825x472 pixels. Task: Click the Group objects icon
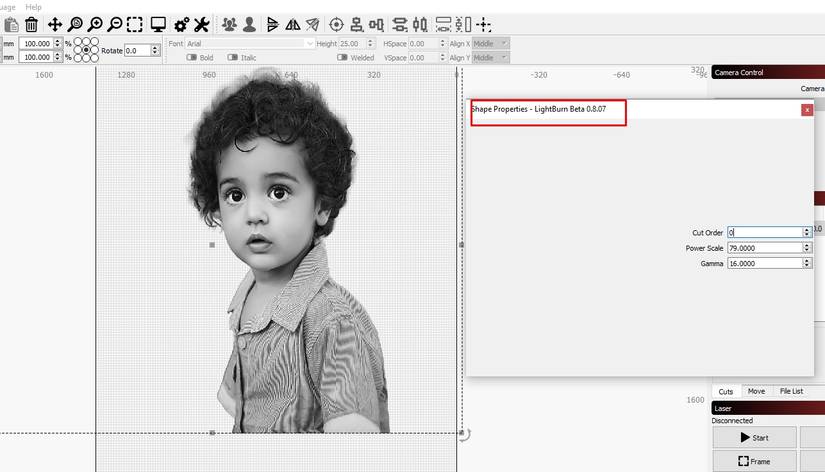pos(229,25)
